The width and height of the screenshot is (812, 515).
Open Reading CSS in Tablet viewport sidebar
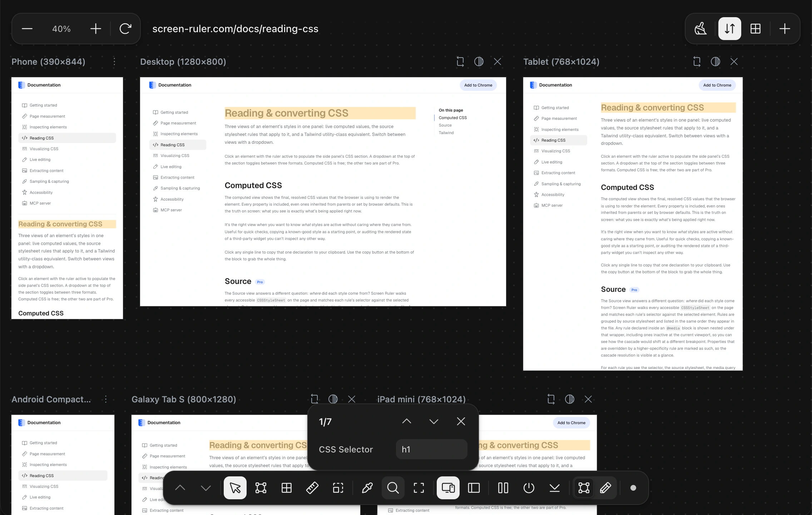coord(558,140)
